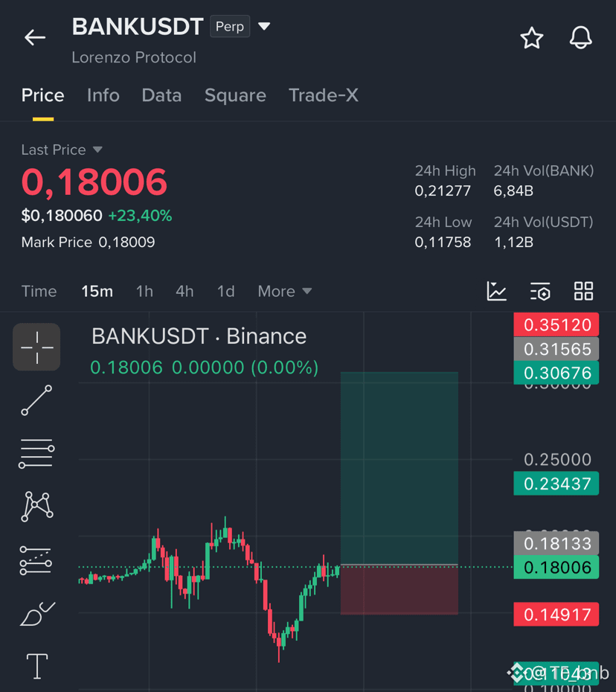Open the chart layout grid icon
Image resolution: width=616 pixels, height=692 pixels.
pyautogui.click(x=583, y=291)
